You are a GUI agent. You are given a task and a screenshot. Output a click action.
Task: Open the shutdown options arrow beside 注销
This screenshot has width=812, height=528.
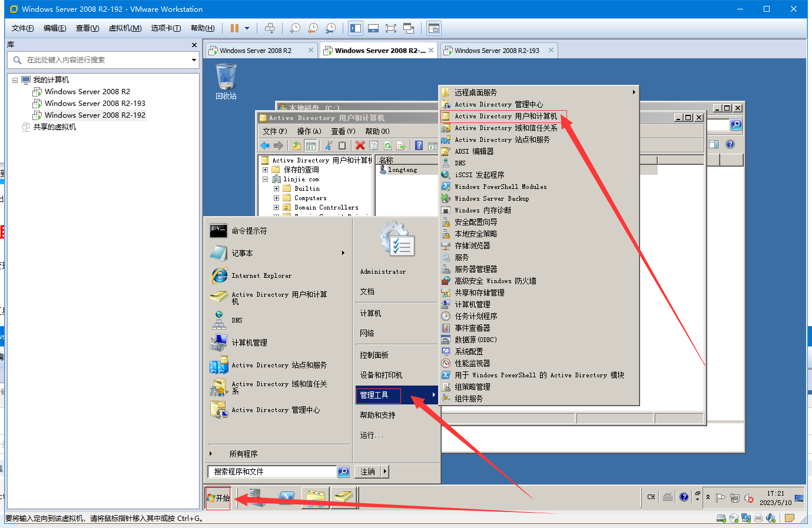pyautogui.click(x=385, y=471)
